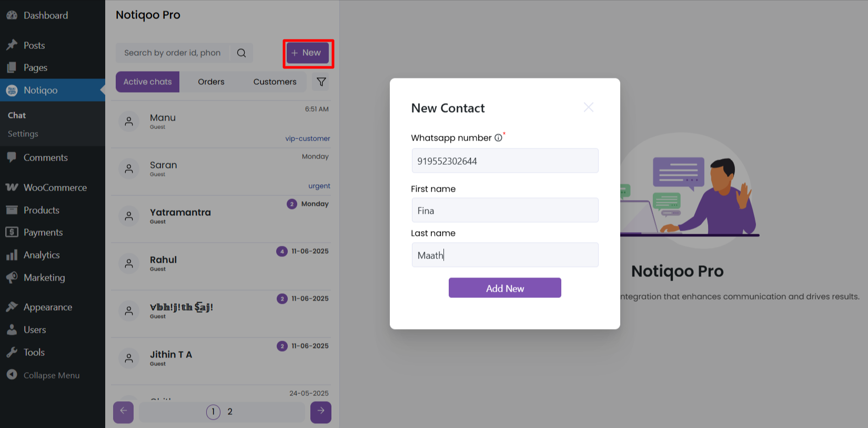Click the + New contact button
The height and width of the screenshot is (428, 868).
308,53
